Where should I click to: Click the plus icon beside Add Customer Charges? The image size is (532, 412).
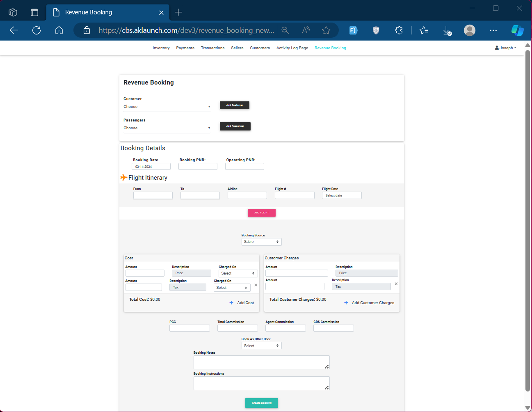tap(346, 303)
